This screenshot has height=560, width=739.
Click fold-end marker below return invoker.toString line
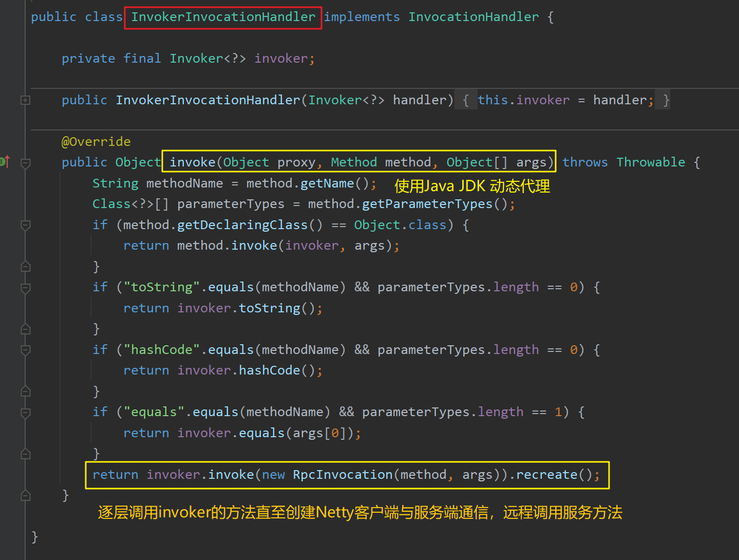pyautogui.click(x=25, y=329)
